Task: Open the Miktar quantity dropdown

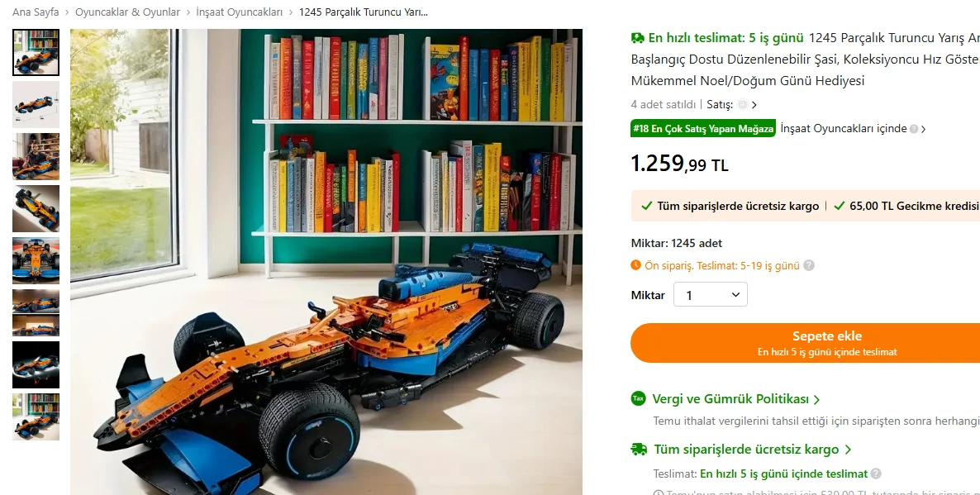Action: pyautogui.click(x=710, y=295)
